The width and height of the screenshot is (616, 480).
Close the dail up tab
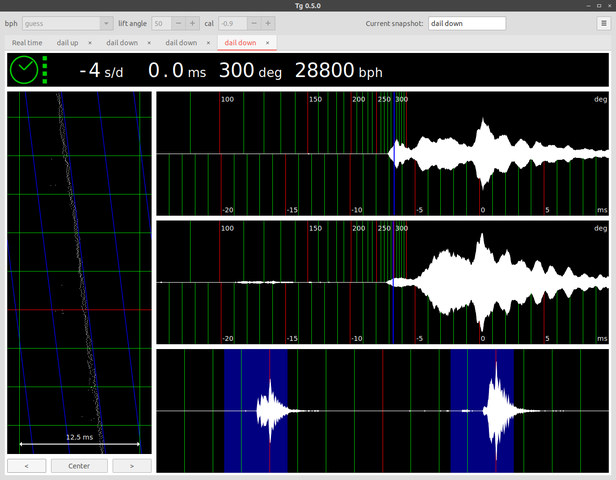[90, 43]
